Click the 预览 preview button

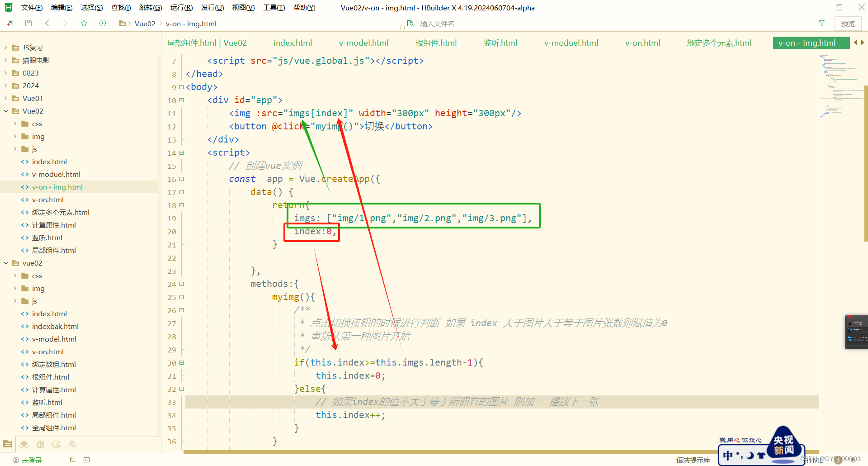coord(848,24)
